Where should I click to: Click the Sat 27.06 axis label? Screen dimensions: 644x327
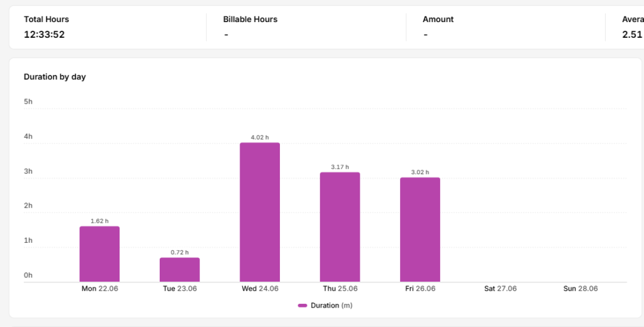[500, 289]
